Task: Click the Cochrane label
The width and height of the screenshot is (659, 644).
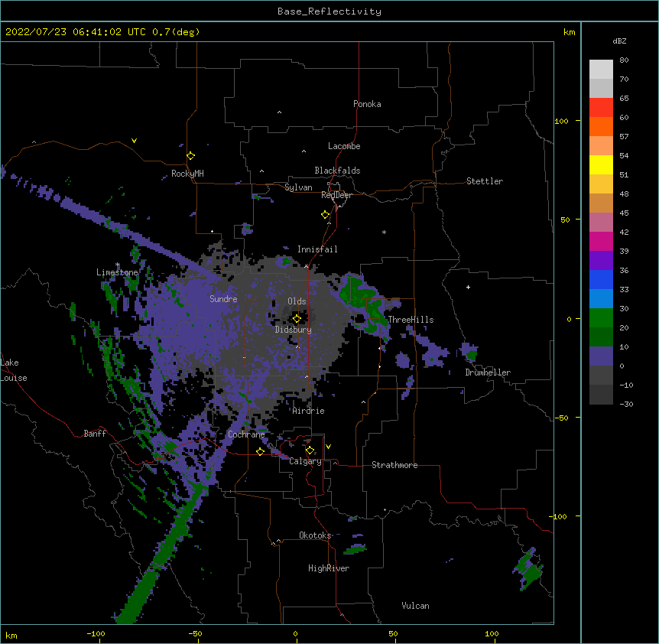Action: click(x=246, y=434)
